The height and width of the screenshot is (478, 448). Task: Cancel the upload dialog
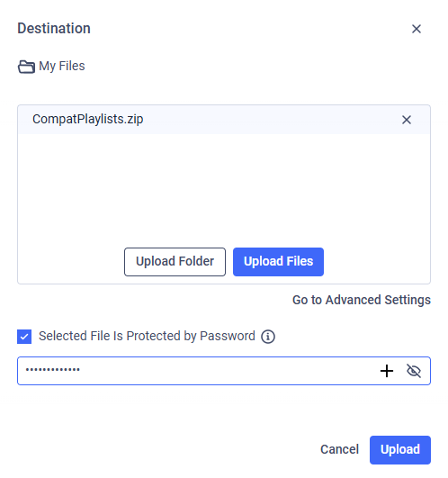(x=339, y=449)
